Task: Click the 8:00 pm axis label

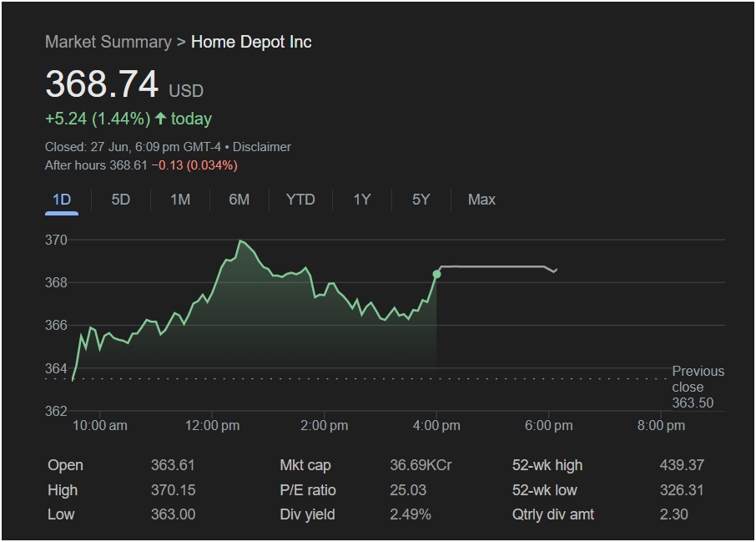Action: (x=661, y=426)
